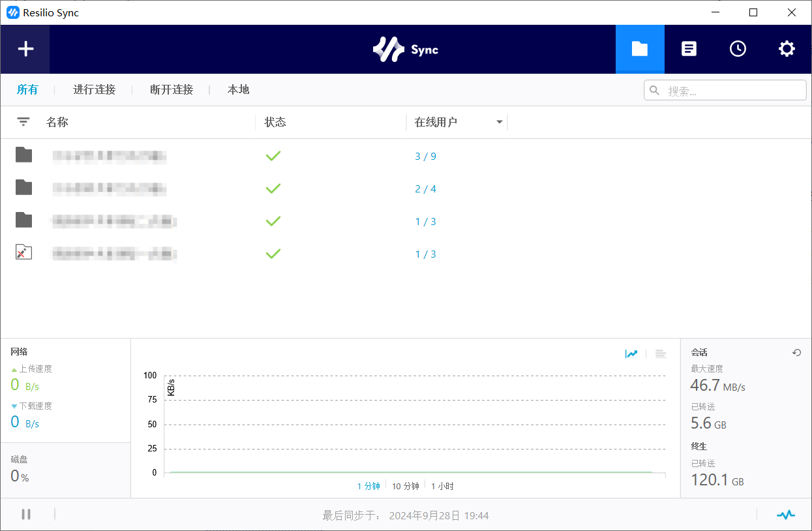Toggle the activity pulse icon in status bar
The height and width of the screenshot is (531, 812).
coord(786,515)
